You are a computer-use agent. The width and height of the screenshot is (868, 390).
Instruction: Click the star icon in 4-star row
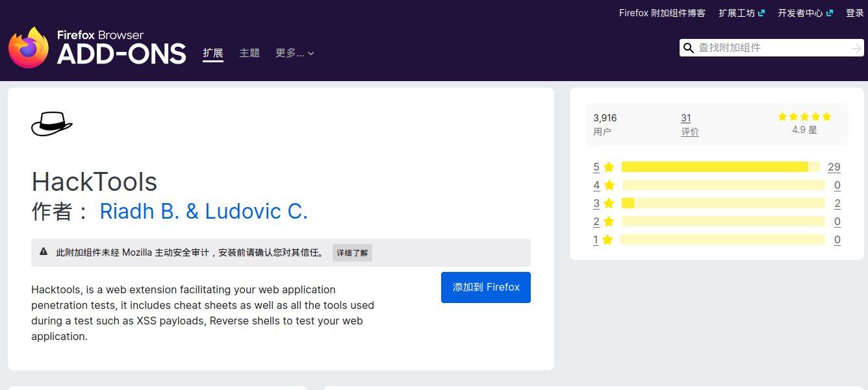tap(609, 185)
